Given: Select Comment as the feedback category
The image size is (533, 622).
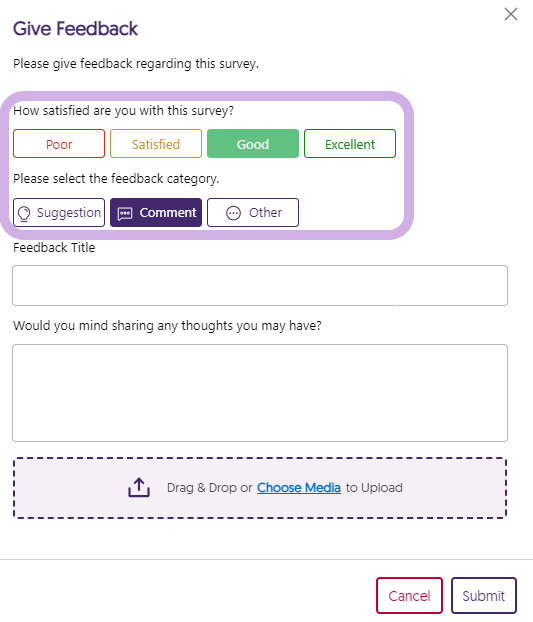Looking at the screenshot, I should (x=156, y=213).
